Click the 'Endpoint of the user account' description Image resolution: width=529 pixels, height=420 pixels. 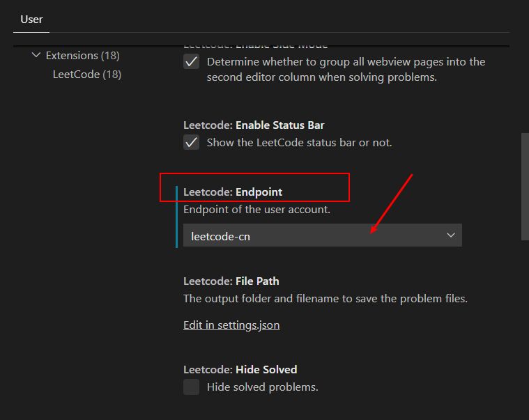[x=256, y=210]
